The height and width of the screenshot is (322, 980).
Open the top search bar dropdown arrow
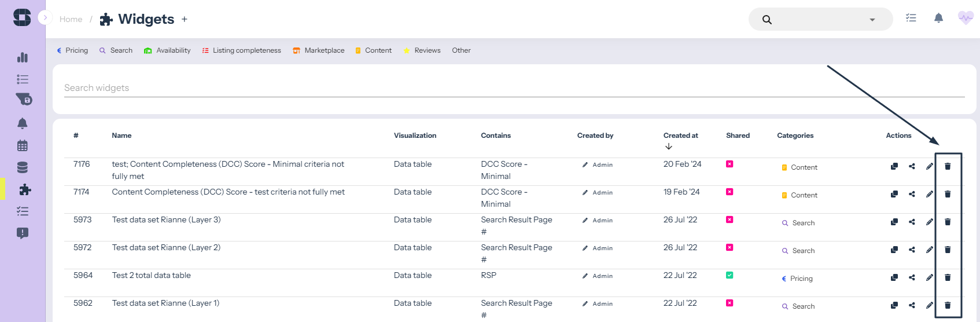872,20
